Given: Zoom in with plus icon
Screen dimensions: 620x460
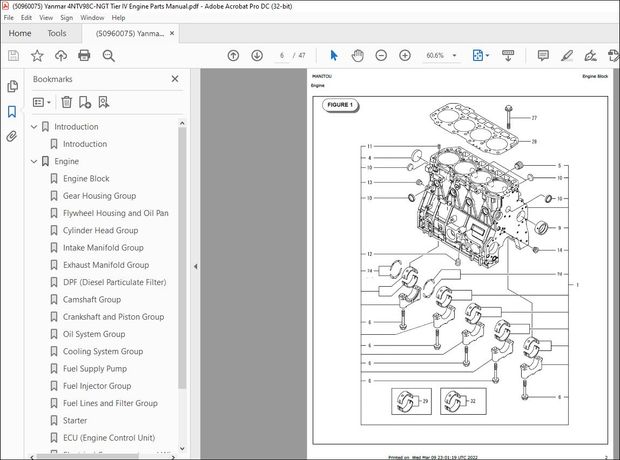Looking at the screenshot, I should pos(405,55).
